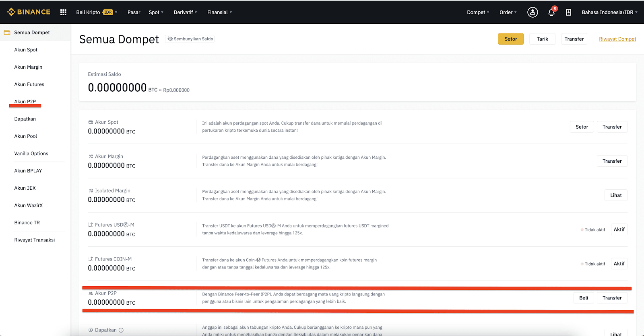Click 'Tidak aktif' status in Futures COIN-M row
The width and height of the screenshot is (644, 336).
click(x=594, y=264)
